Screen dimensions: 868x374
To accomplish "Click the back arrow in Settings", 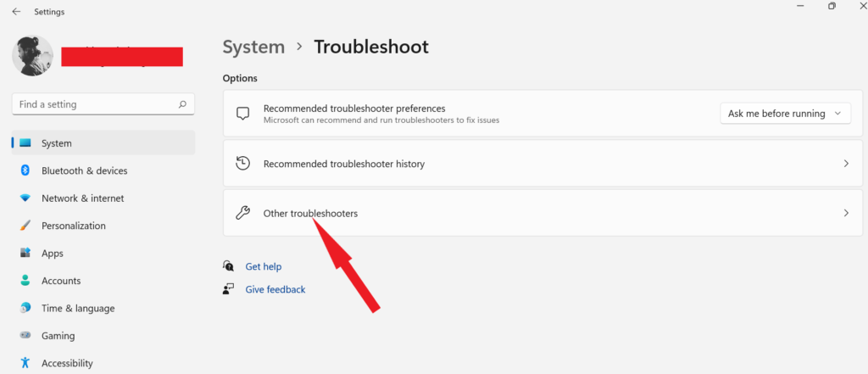I will tap(16, 12).
